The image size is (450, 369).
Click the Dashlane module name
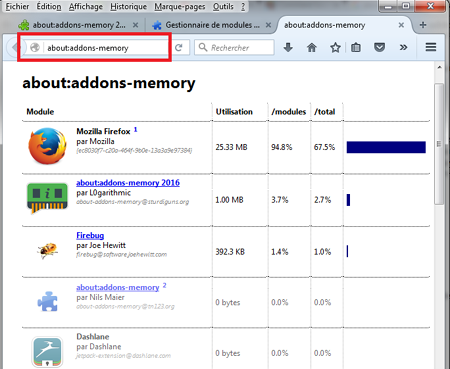point(93,336)
